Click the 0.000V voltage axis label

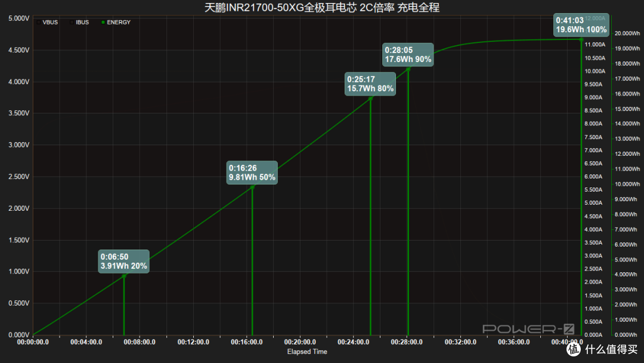(19, 335)
